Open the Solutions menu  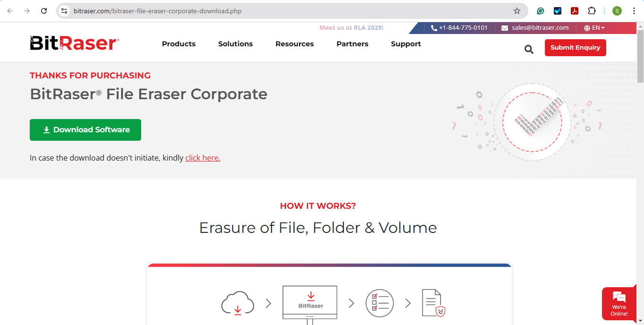tap(235, 44)
